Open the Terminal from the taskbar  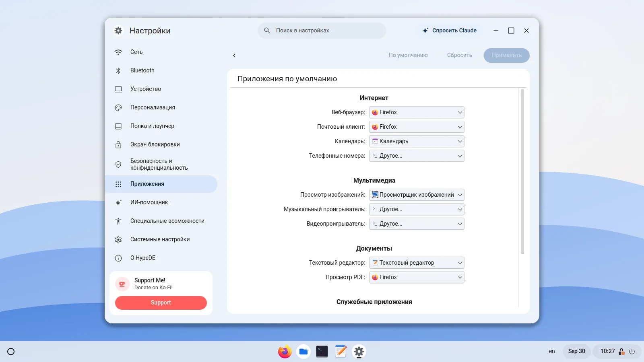322,352
